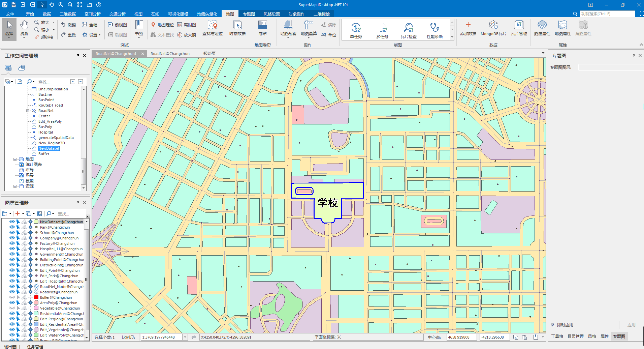Image resolution: width=644 pixels, height=349 pixels.
Task: Click the full extent icon in the quick access bar
Action: click(x=80, y=5)
